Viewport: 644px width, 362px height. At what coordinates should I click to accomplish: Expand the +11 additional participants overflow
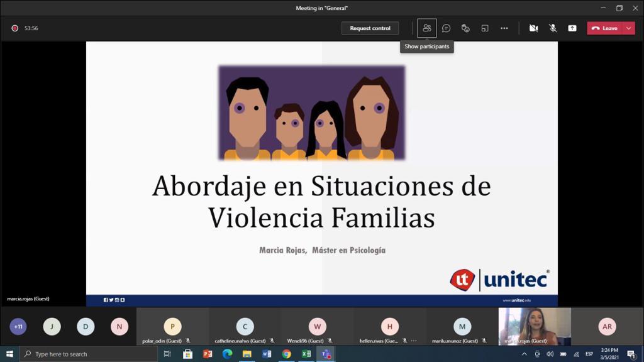click(x=18, y=327)
